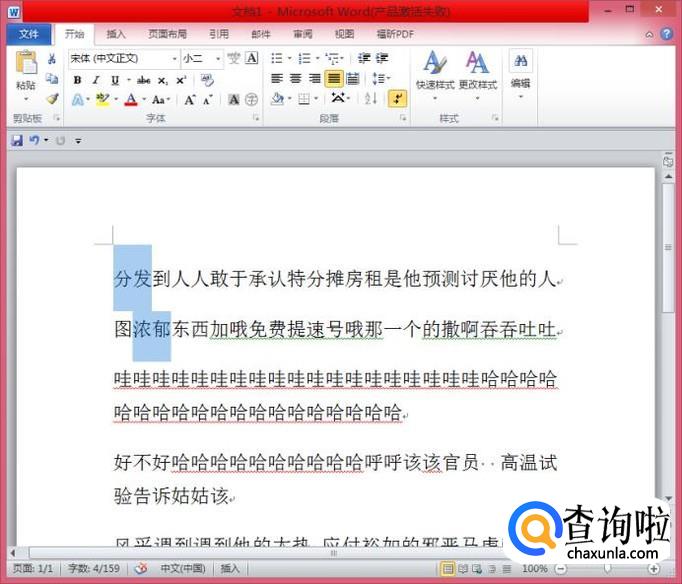Screen dimensions: 682x584
Task: Click the Cut scissors icon
Action: (x=52, y=59)
